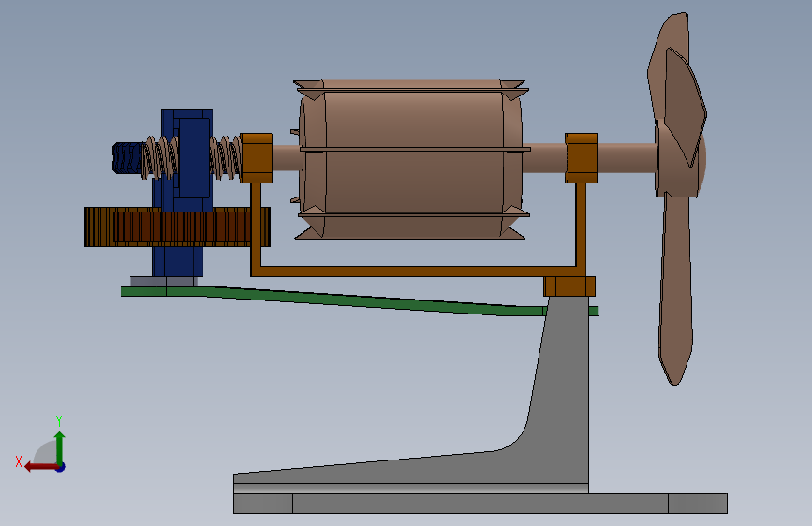Select the dark blue threaded shaft end

click(127, 158)
